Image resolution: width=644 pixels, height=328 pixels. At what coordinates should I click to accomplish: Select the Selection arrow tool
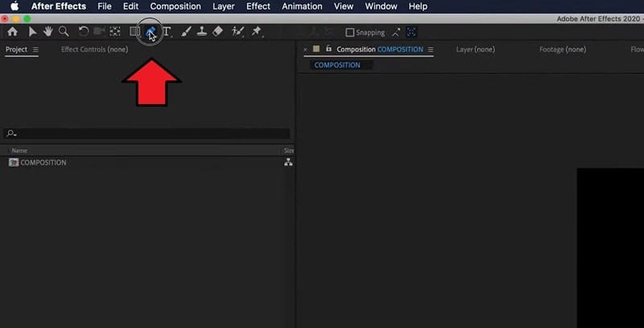coord(32,31)
